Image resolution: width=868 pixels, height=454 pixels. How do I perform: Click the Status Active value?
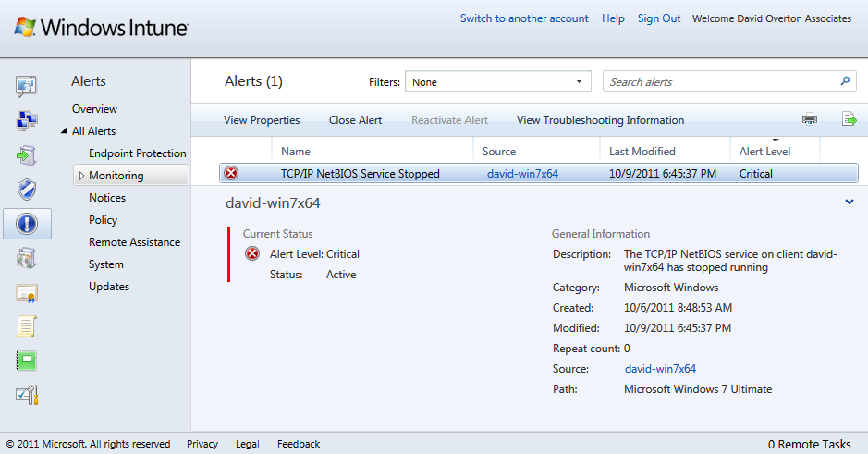coord(341,275)
